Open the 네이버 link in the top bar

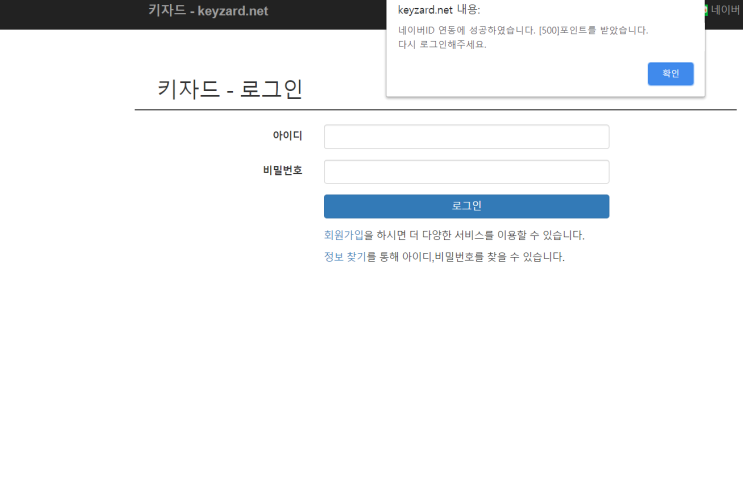click(722, 10)
